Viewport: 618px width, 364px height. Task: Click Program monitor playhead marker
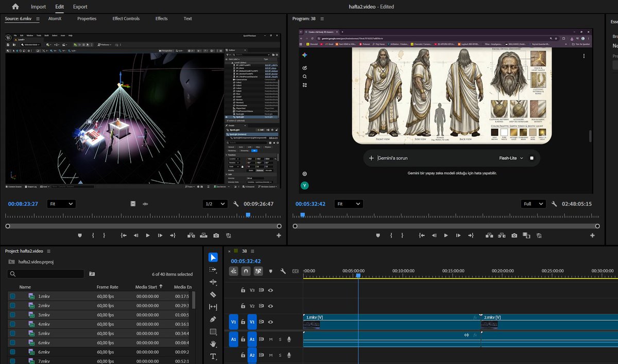pyautogui.click(x=302, y=215)
